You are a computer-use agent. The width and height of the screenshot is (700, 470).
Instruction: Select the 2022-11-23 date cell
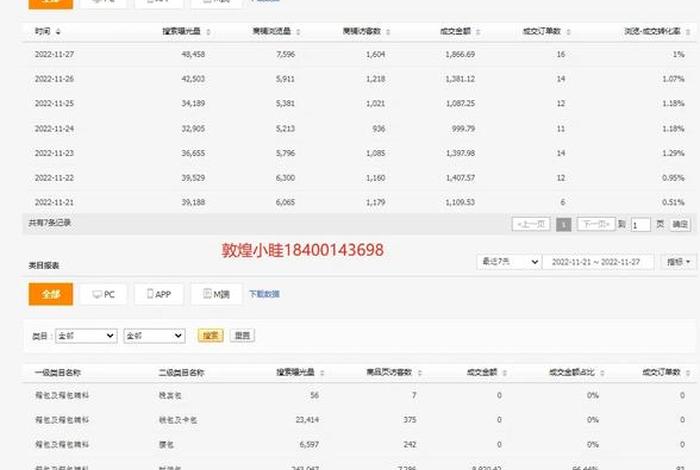click(x=54, y=153)
